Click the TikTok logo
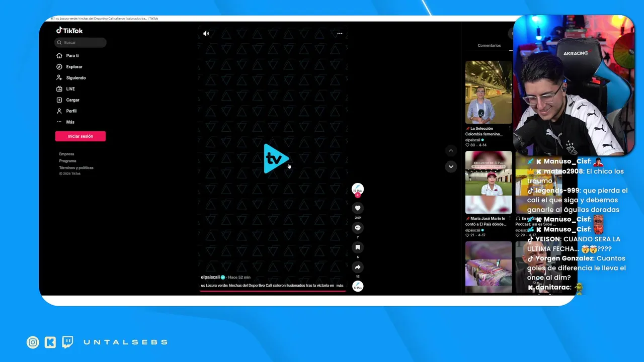Viewport: 644px width, 362px height. 69,30
